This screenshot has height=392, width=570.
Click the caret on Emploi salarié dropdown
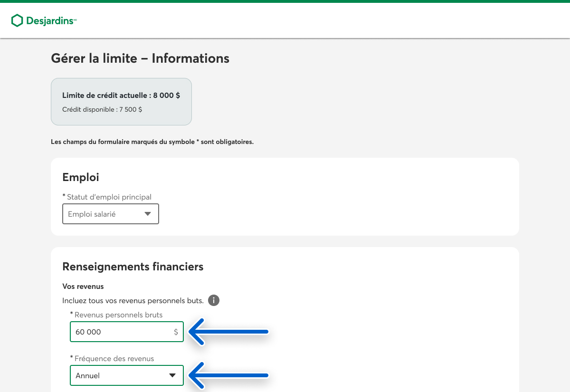coord(148,214)
